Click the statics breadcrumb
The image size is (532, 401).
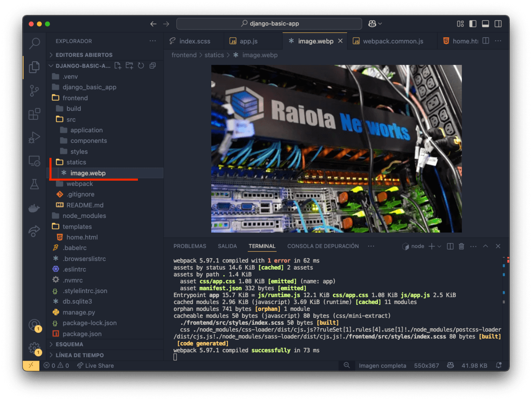214,55
